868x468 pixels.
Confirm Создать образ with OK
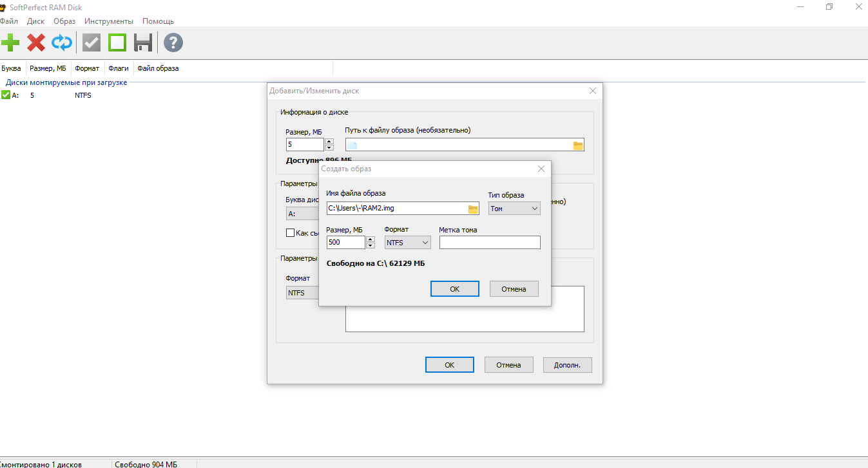(454, 289)
